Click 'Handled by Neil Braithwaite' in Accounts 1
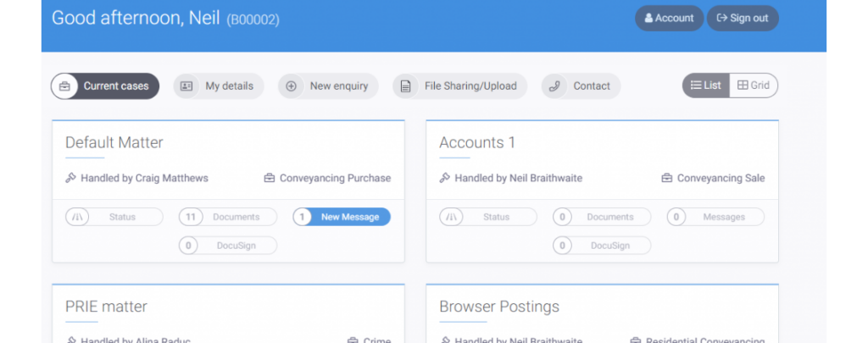Viewport: 868px width, 343px height. click(x=518, y=178)
